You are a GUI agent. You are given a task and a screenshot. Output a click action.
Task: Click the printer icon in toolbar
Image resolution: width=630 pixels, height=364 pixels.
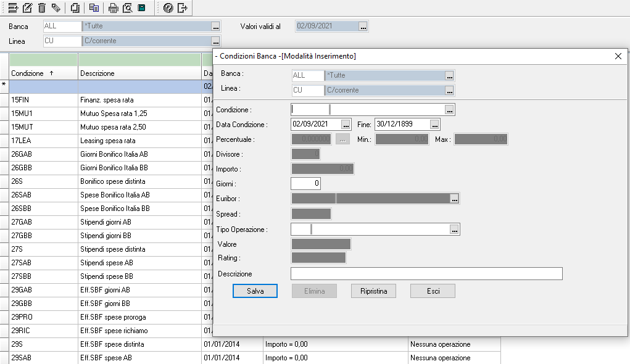tap(113, 8)
